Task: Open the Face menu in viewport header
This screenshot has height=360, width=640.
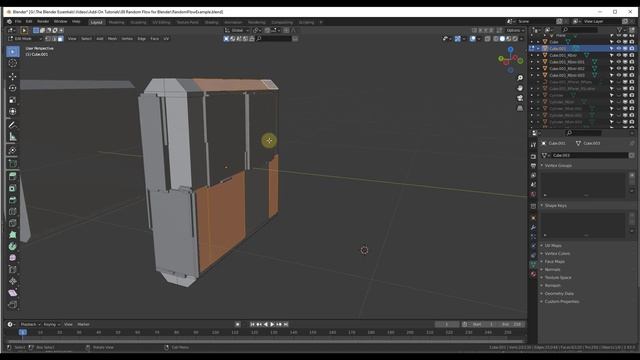Action: (x=155, y=39)
